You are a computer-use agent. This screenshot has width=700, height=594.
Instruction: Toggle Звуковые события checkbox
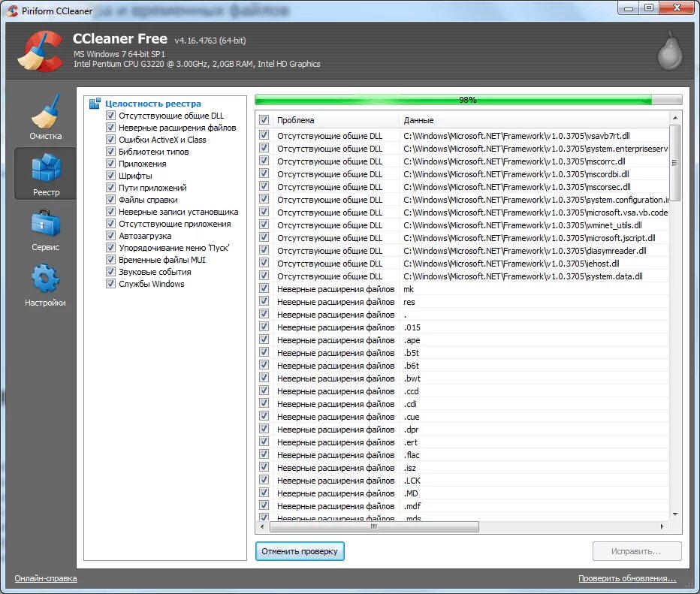(110, 272)
